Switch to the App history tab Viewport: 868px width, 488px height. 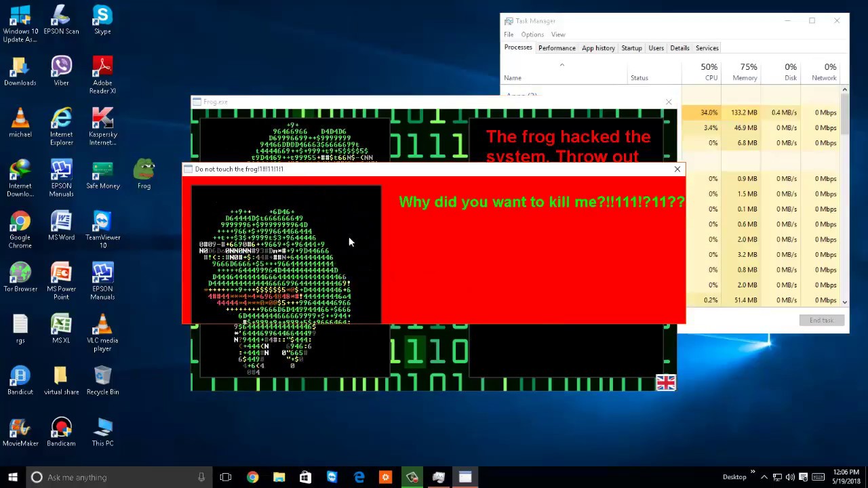tap(598, 48)
